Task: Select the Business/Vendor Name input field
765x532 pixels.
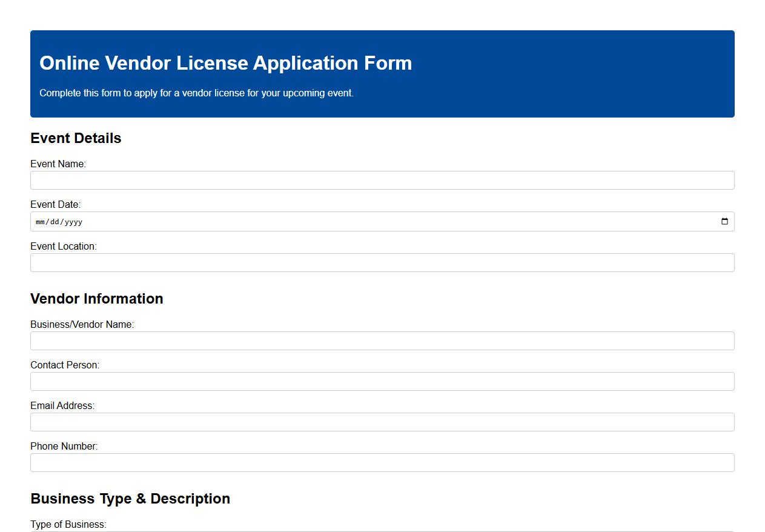Action: click(382, 341)
